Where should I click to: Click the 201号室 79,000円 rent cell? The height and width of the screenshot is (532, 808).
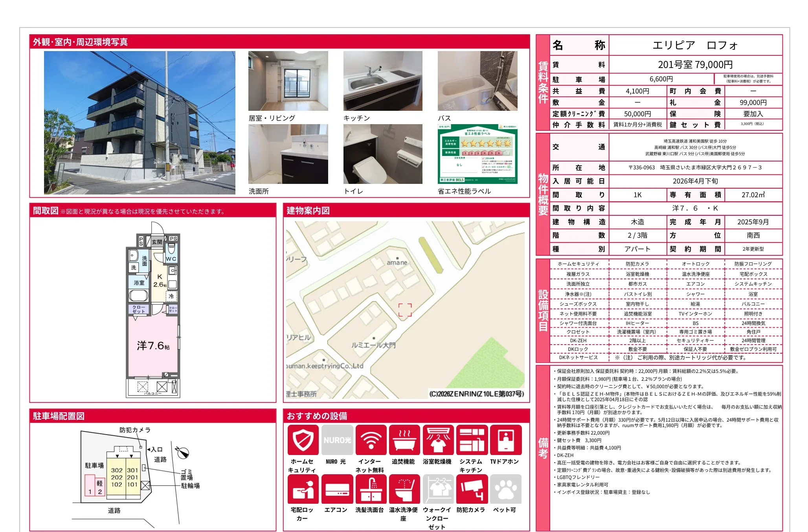[x=695, y=64]
